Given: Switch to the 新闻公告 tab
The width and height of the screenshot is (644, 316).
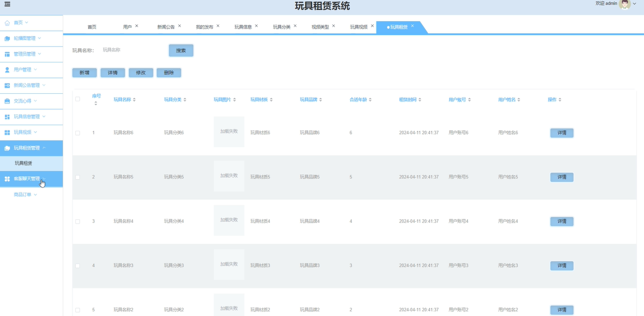Looking at the screenshot, I should point(166,27).
